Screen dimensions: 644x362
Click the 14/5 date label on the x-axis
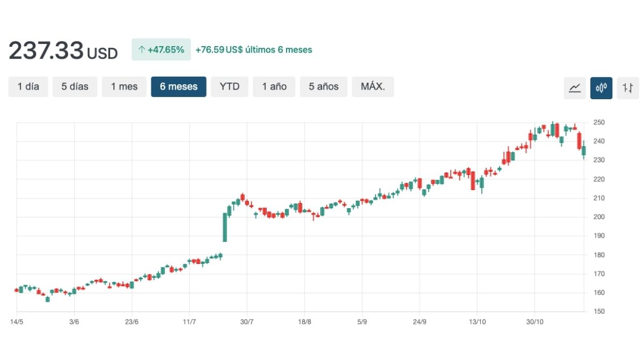pyautogui.click(x=17, y=322)
